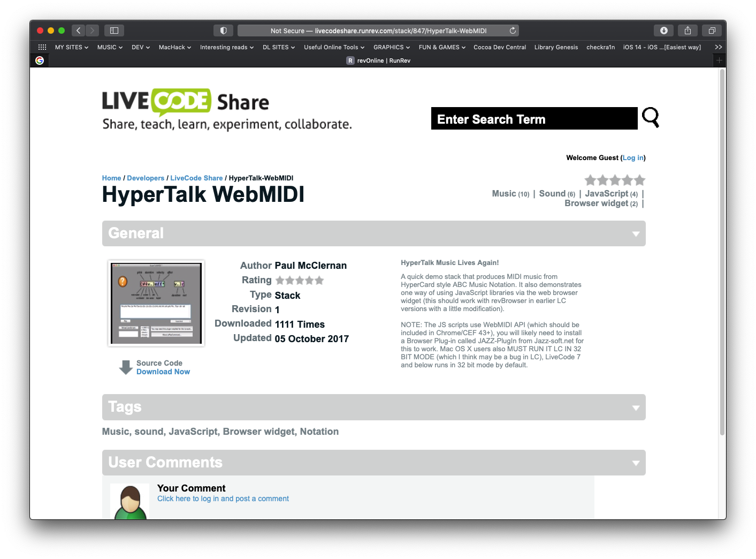Open the Browser widget (2) category link
The image size is (756, 559).
click(601, 203)
